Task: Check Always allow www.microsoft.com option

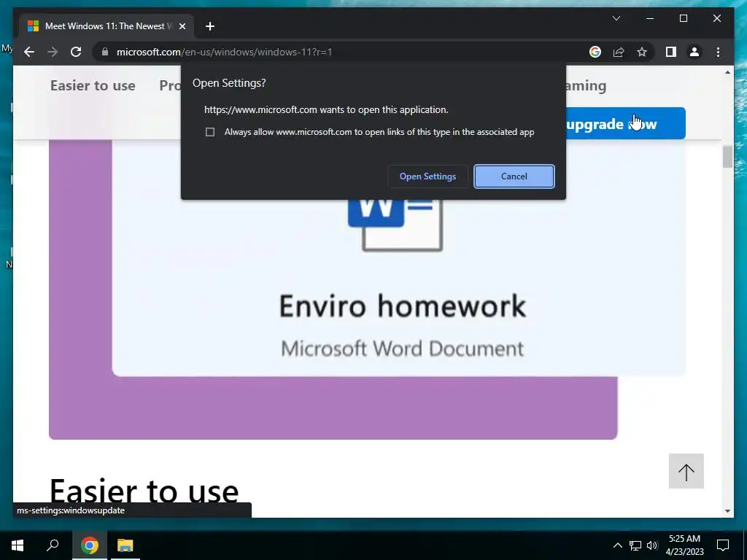Action: tap(209, 132)
